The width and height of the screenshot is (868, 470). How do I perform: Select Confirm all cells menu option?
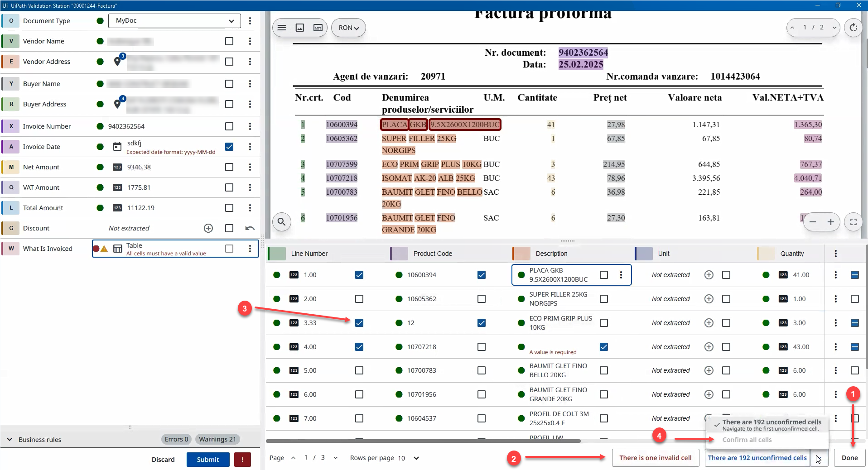point(747,440)
